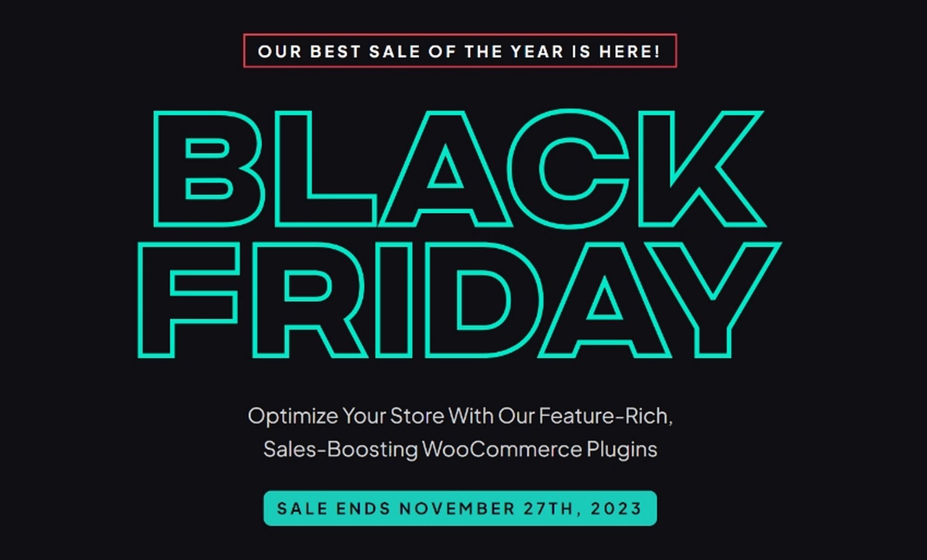Viewport: 927px width, 560px height.
Task: Click the outlined "BLACK" heading word
Action: click(459, 169)
